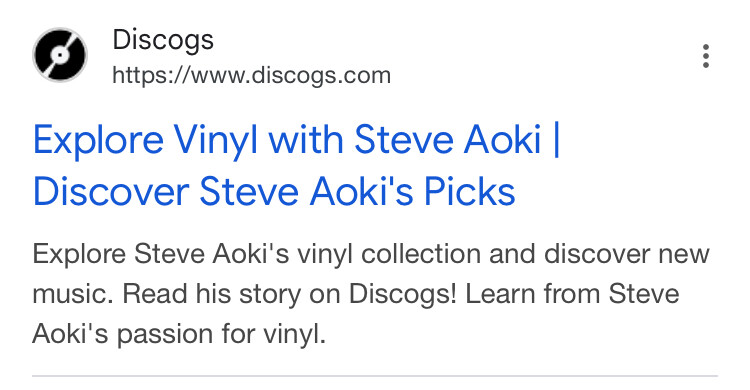The width and height of the screenshot is (750, 390).
Task: Click "Aoki's passion for vinyl." snippet line
Action: (x=179, y=334)
